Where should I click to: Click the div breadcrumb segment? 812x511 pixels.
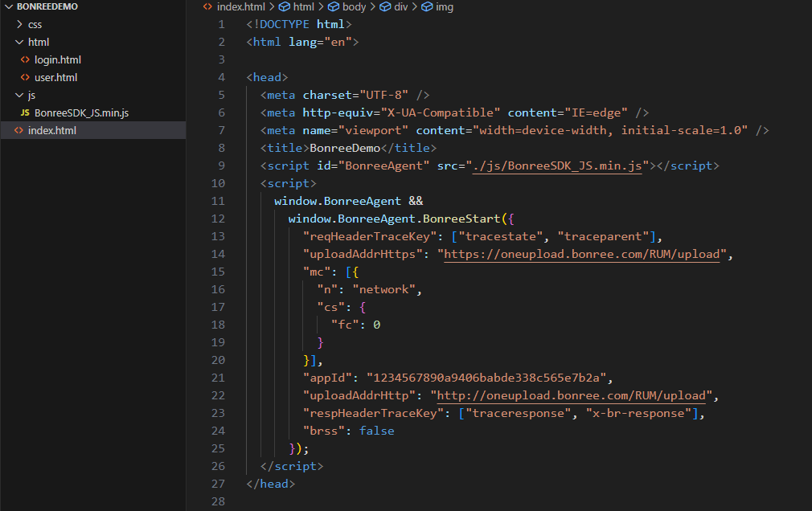400,6
